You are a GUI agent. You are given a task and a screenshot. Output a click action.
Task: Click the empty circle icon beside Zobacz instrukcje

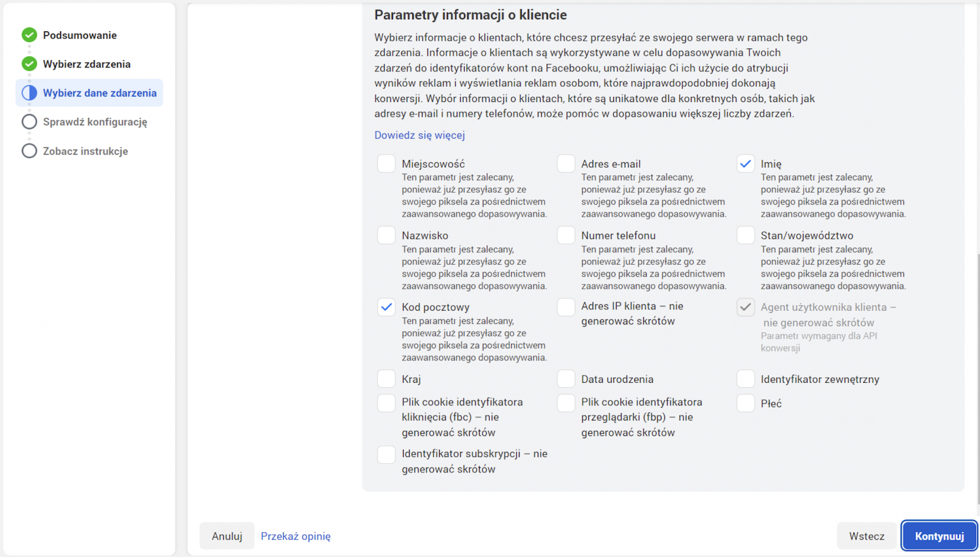point(29,151)
